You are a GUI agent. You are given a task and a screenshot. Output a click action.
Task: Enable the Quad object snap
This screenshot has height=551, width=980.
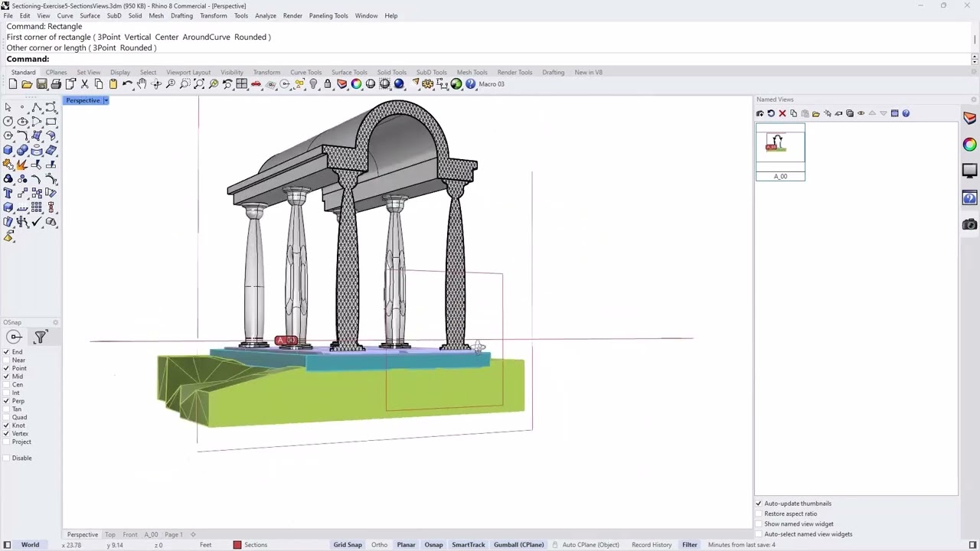(x=6, y=417)
